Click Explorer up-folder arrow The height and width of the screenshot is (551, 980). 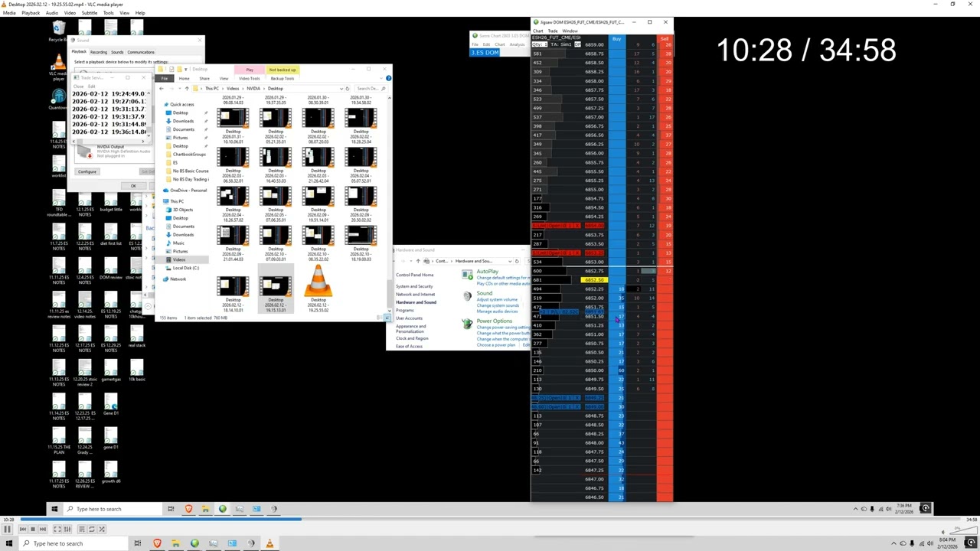[x=186, y=89]
